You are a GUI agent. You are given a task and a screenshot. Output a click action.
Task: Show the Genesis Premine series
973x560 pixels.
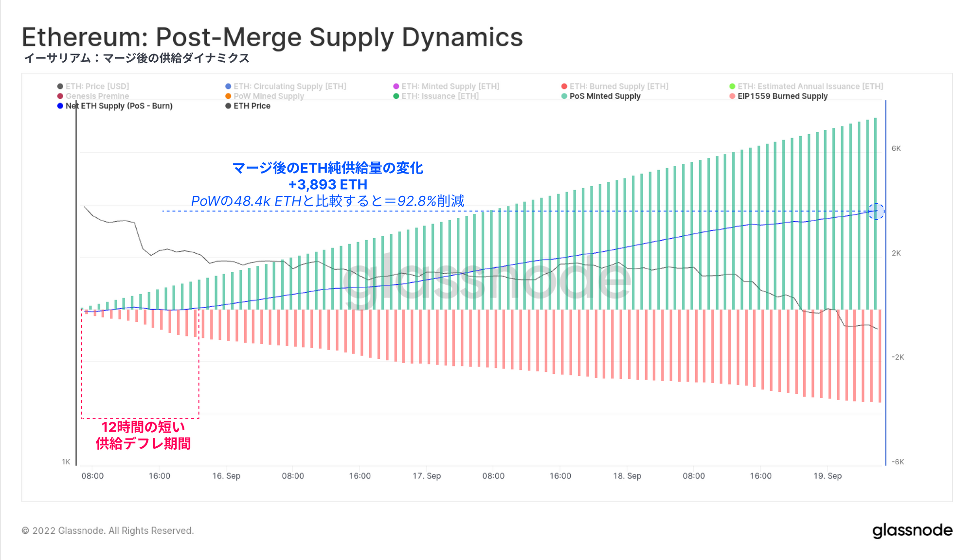[97, 96]
